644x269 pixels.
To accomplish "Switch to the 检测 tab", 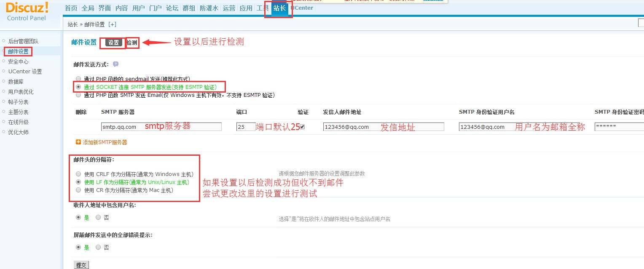I will (x=132, y=43).
